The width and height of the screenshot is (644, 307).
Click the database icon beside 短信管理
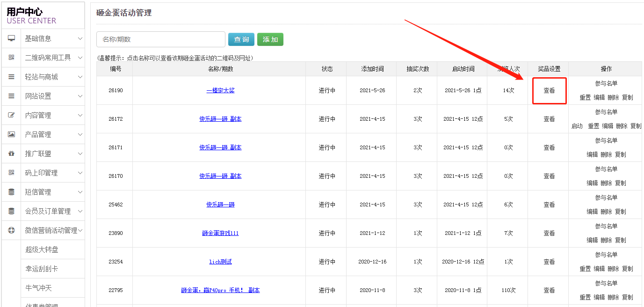tap(12, 192)
